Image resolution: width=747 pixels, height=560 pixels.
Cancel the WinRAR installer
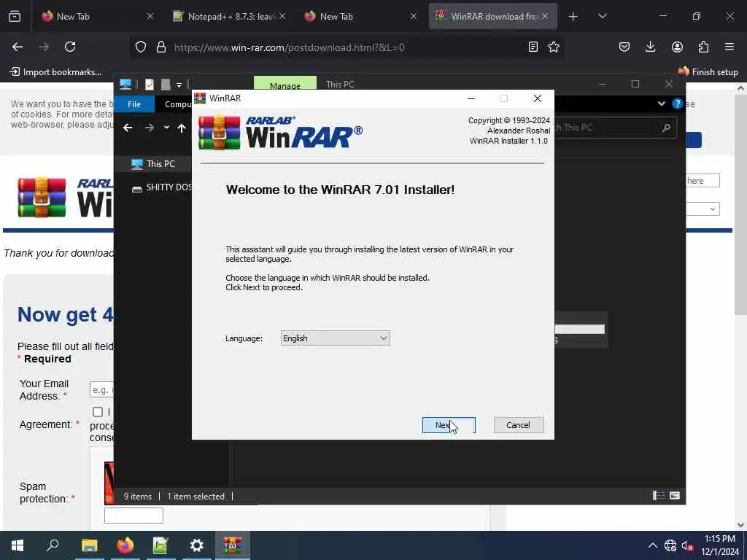pos(519,425)
